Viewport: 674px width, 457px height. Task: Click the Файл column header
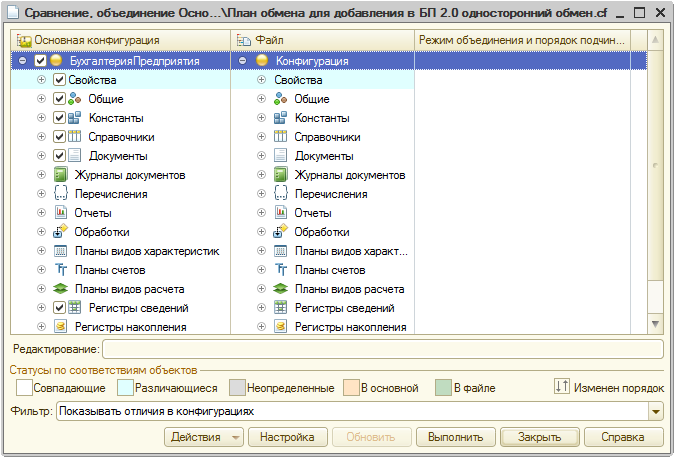tap(322, 40)
